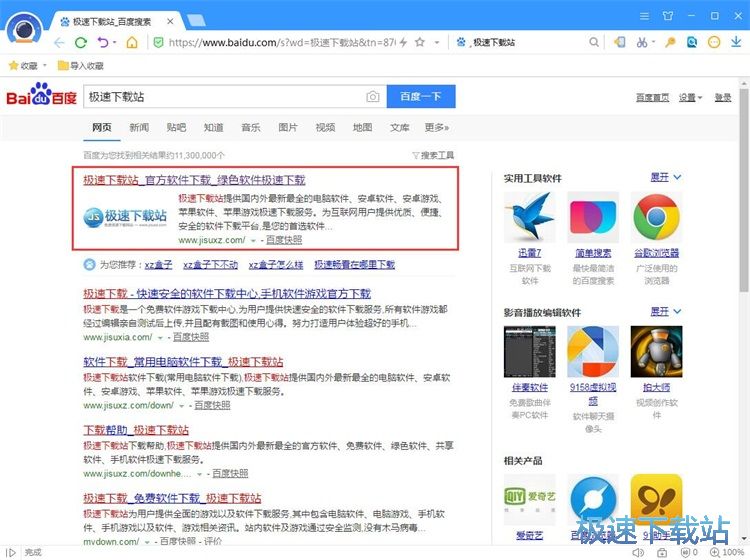Open 设置 settings dropdown
The height and width of the screenshot is (560, 750).
(690, 98)
